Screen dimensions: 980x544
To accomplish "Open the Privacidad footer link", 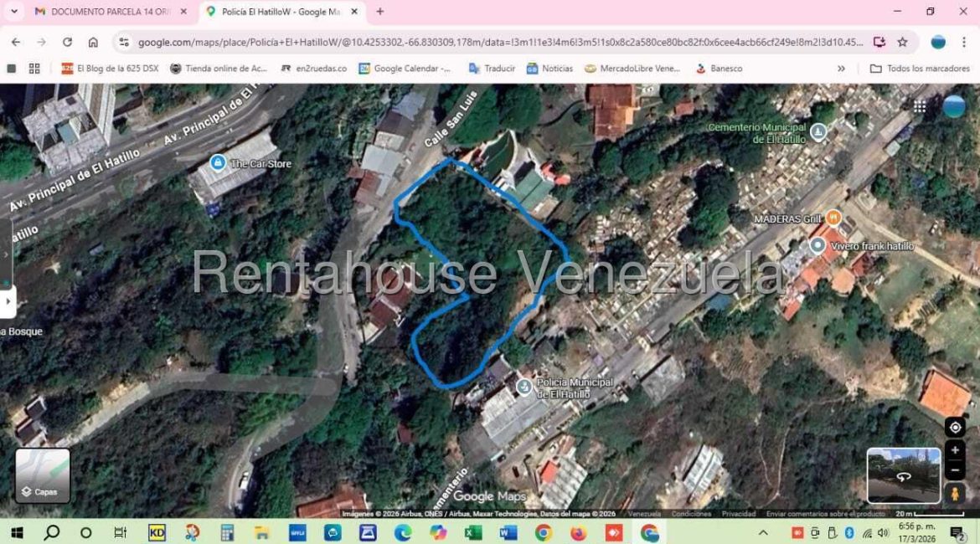I will (739, 513).
